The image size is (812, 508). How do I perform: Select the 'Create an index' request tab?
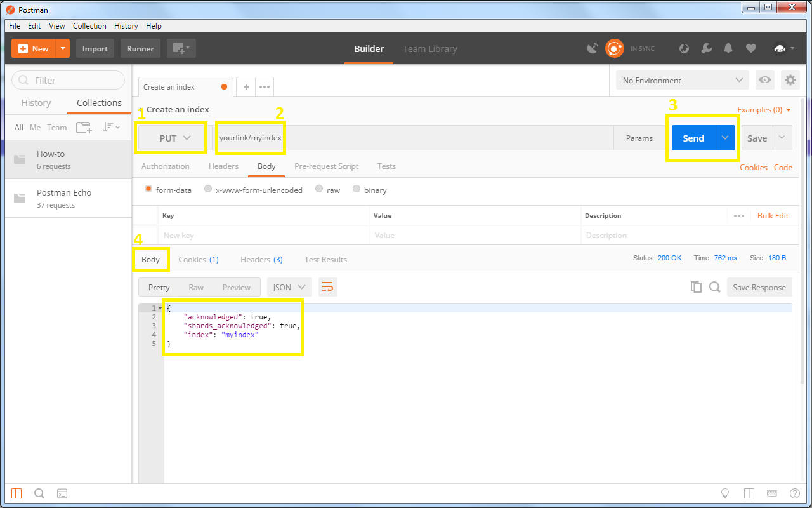(x=185, y=87)
